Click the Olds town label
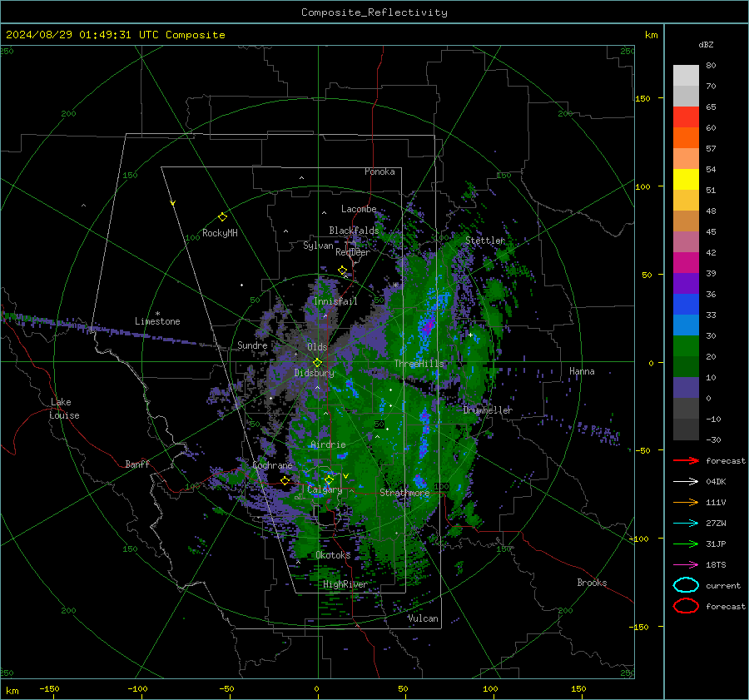 point(317,347)
